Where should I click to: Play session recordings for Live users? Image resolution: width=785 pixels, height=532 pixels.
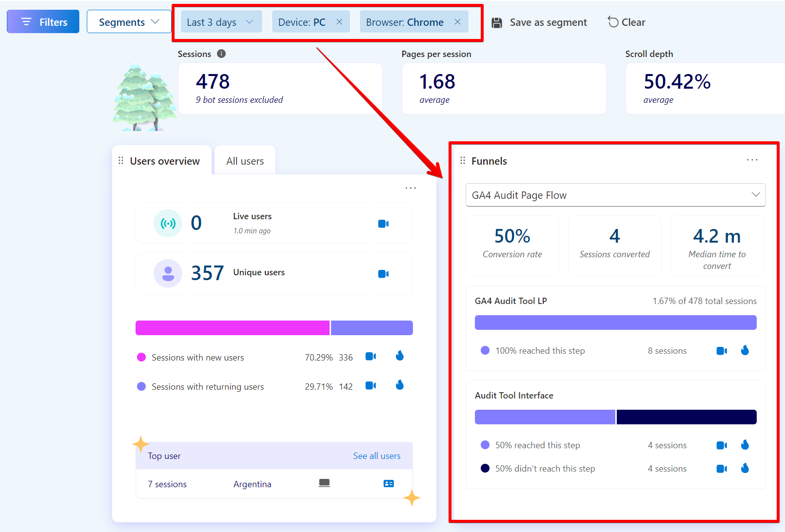click(383, 223)
